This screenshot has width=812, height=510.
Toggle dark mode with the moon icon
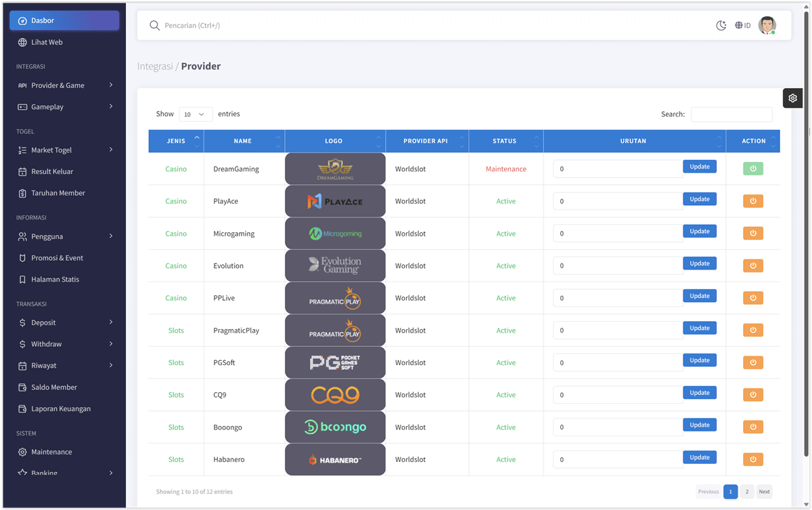pos(721,25)
